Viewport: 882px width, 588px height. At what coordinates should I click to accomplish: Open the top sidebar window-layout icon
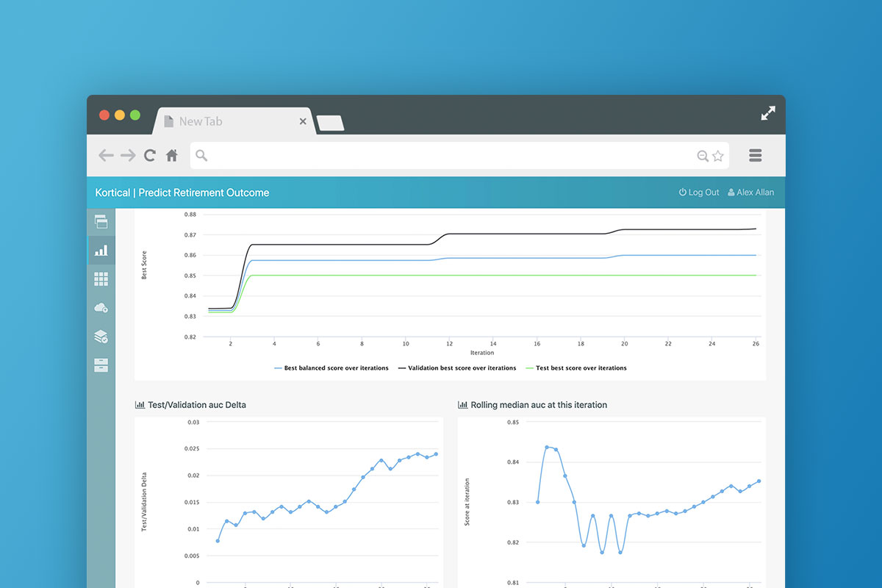coord(101,221)
